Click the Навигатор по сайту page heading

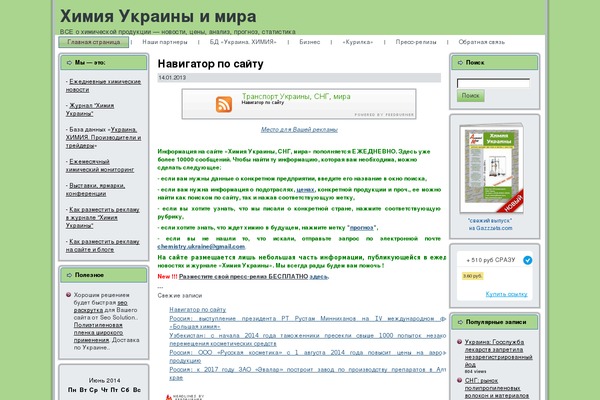pyautogui.click(x=210, y=64)
